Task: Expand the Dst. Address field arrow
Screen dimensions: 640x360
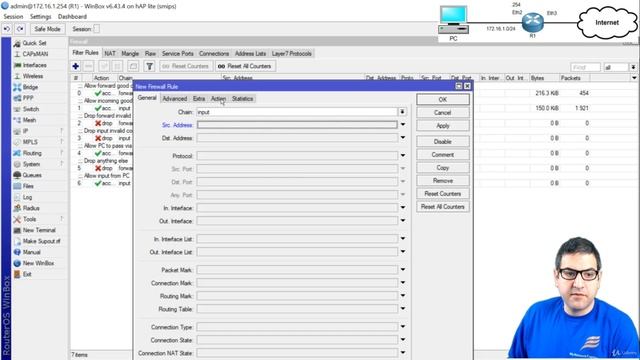Action: [403, 138]
